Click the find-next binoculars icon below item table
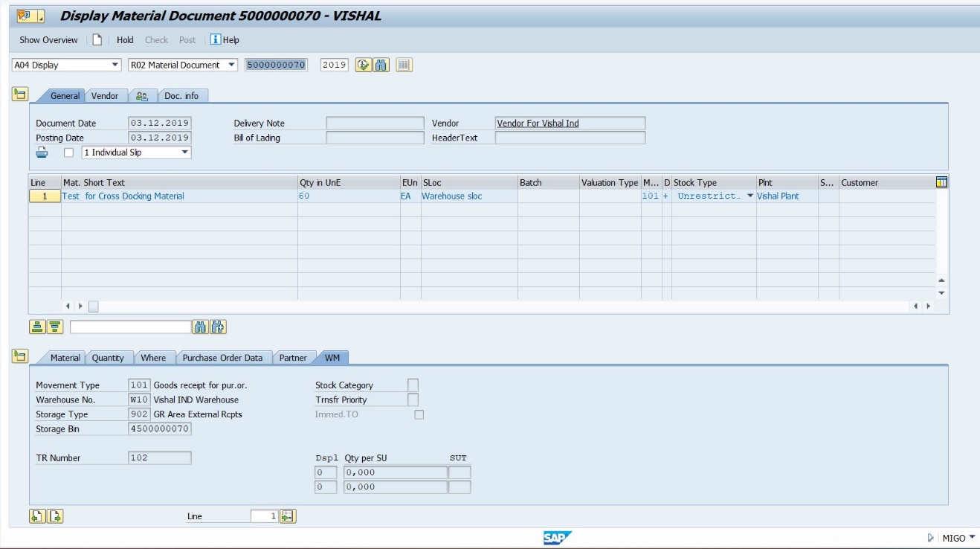The width and height of the screenshot is (980, 549). point(218,327)
